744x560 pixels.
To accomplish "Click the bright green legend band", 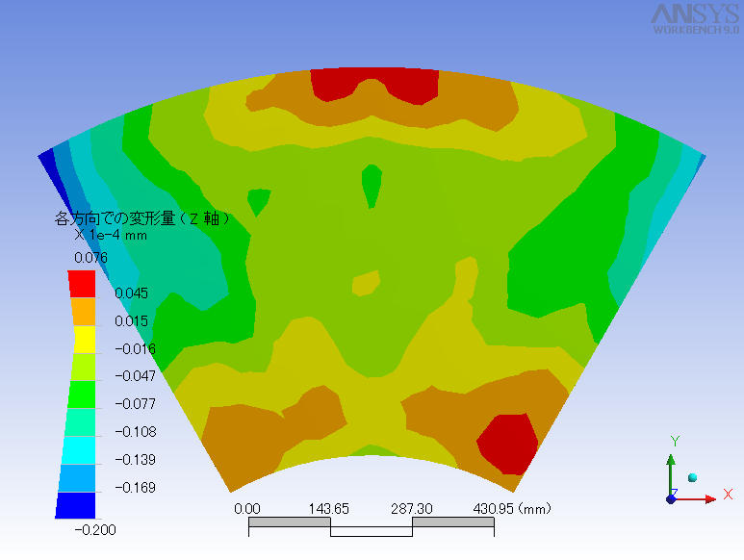I will pos(82,395).
